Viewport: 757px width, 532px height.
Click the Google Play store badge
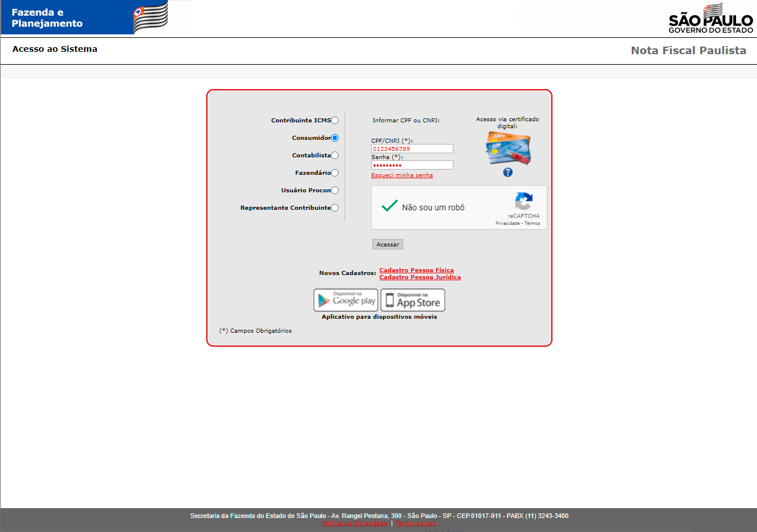pyautogui.click(x=346, y=300)
